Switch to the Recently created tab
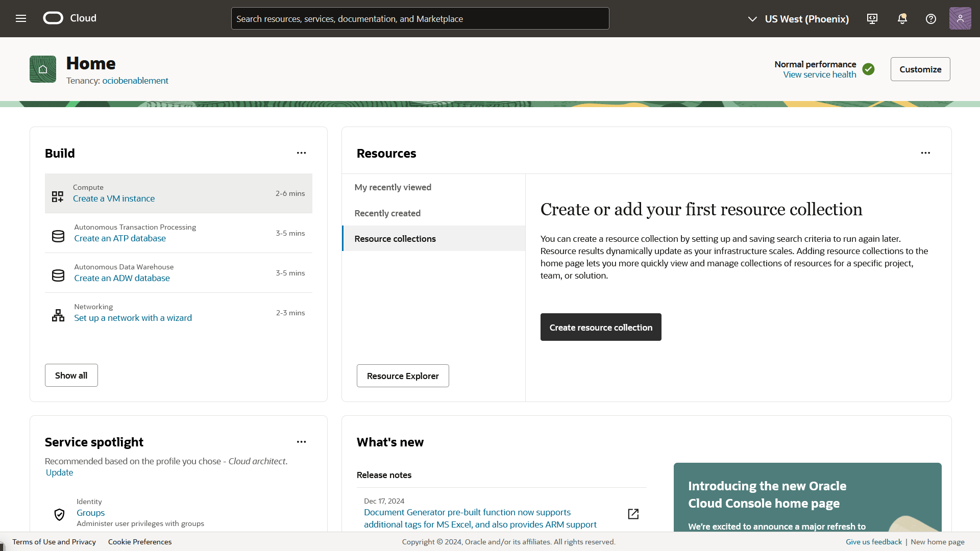 tap(387, 213)
